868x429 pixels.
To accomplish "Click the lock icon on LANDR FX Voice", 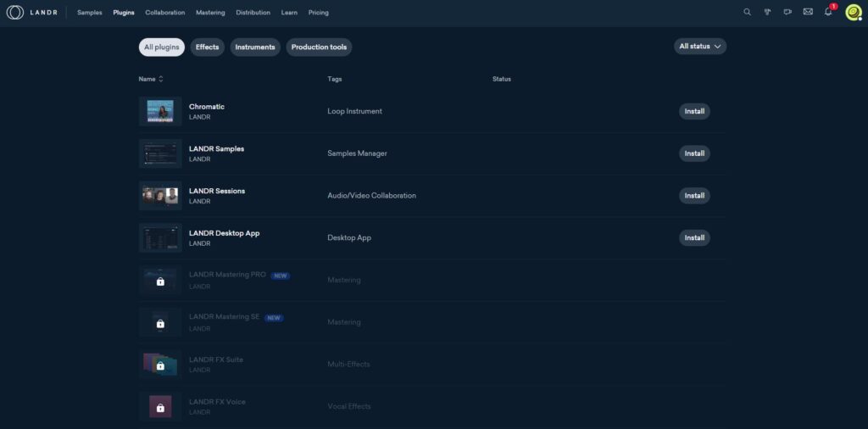I will coord(160,408).
